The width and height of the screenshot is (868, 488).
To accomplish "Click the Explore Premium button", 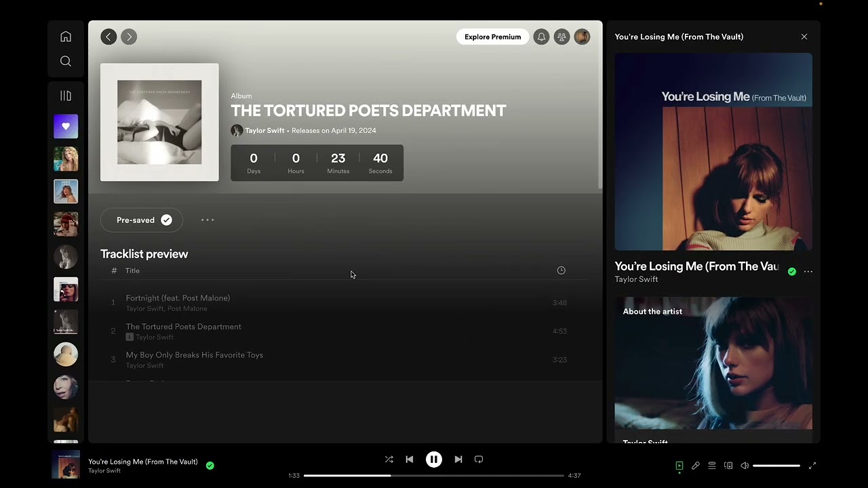I will click(x=493, y=37).
